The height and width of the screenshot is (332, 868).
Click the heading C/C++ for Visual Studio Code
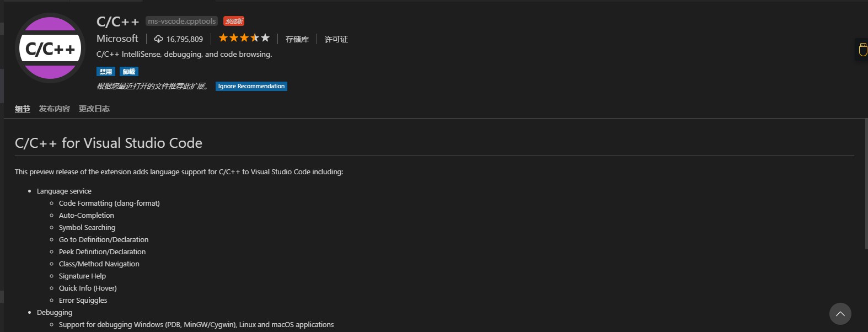click(x=109, y=143)
